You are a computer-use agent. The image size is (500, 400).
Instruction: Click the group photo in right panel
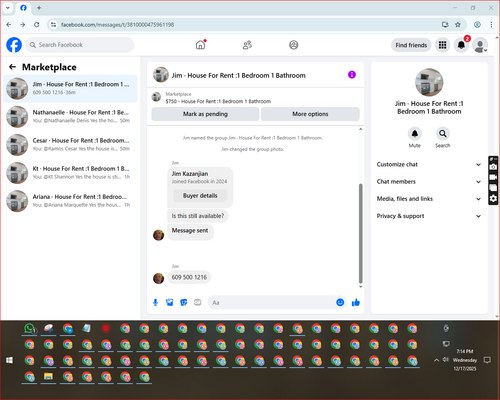click(x=429, y=82)
